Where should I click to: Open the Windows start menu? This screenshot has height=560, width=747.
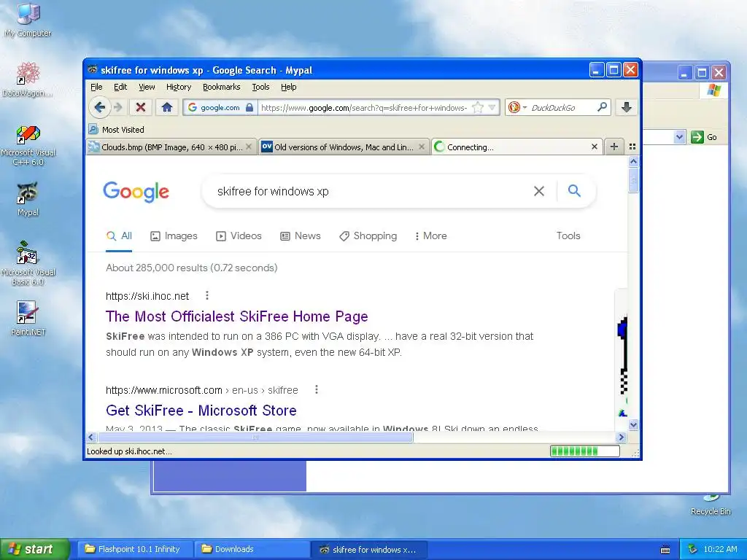click(35, 549)
